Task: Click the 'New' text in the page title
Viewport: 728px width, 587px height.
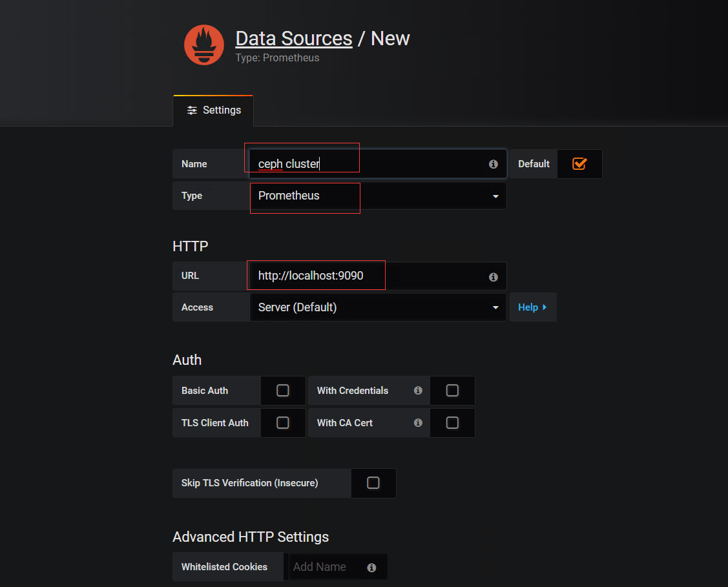Action: point(390,39)
